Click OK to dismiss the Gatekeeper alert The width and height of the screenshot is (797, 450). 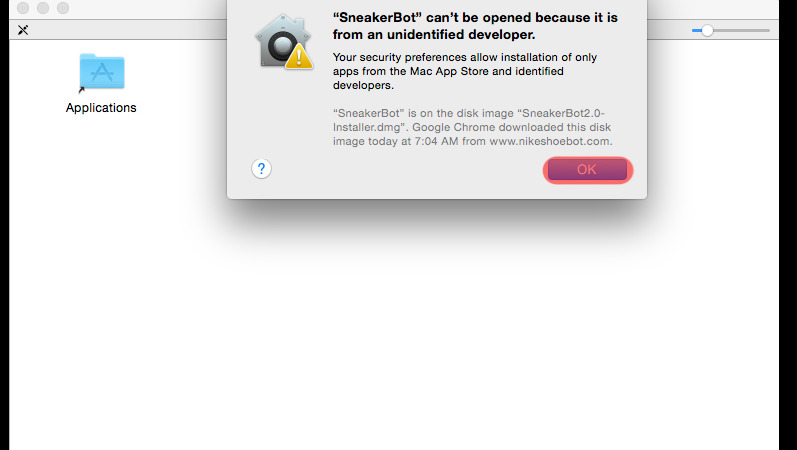click(x=587, y=169)
